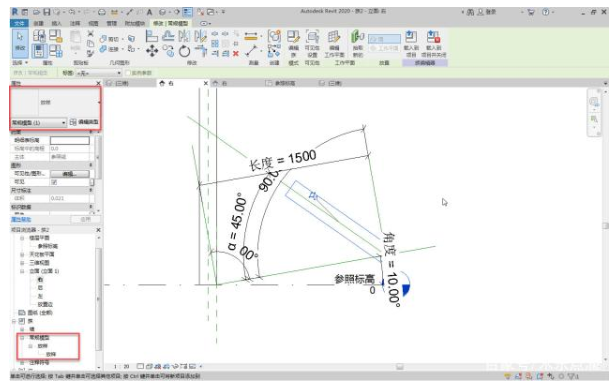Select the Align tool icon
613x384 pixels.
coord(152,36)
